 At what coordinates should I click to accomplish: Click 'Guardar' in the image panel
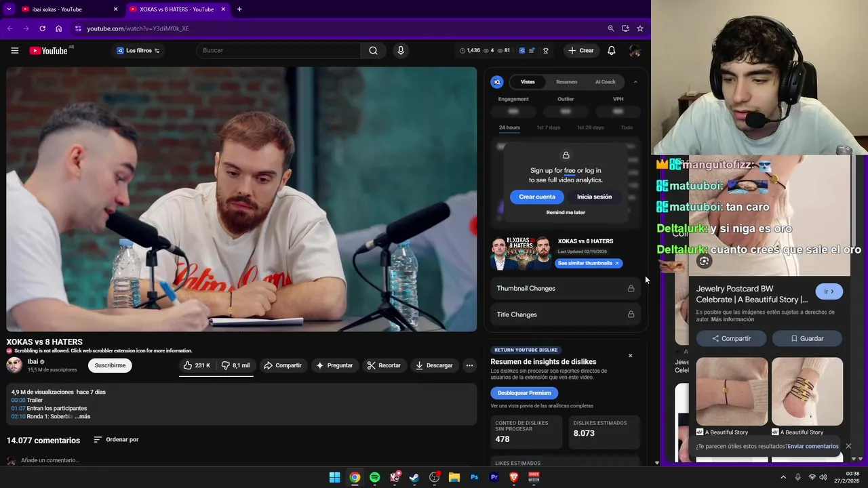tap(807, 338)
